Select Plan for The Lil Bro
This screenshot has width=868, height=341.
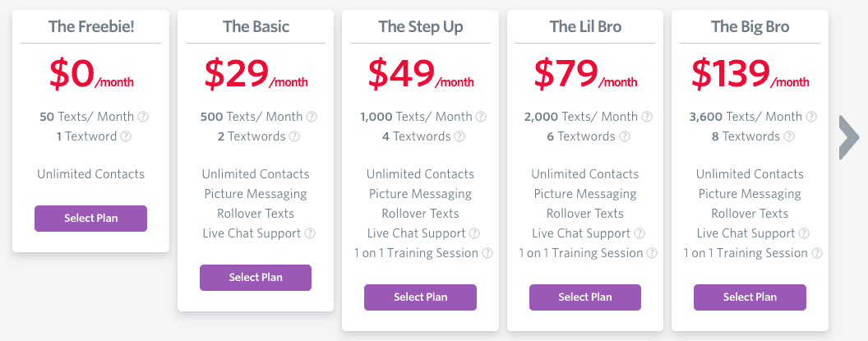585,297
